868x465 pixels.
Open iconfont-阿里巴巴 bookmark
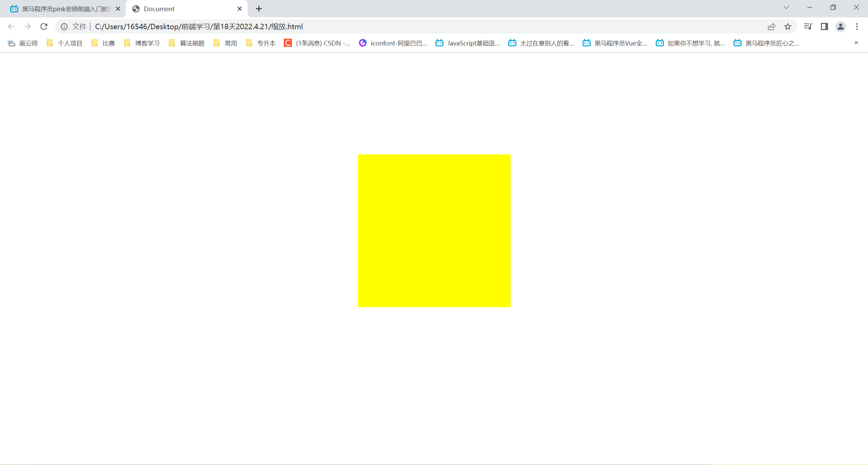[x=393, y=43]
